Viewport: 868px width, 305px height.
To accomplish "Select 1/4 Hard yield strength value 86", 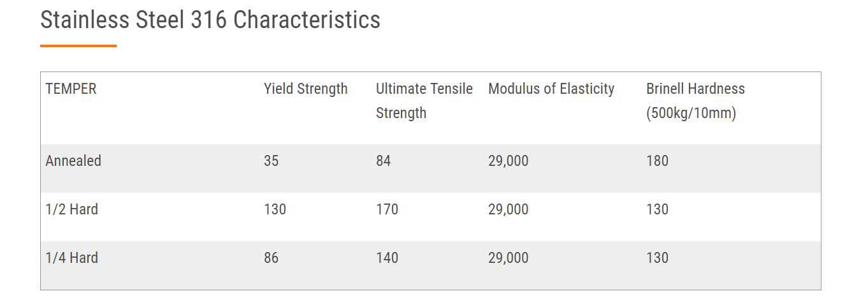I will point(271,258).
